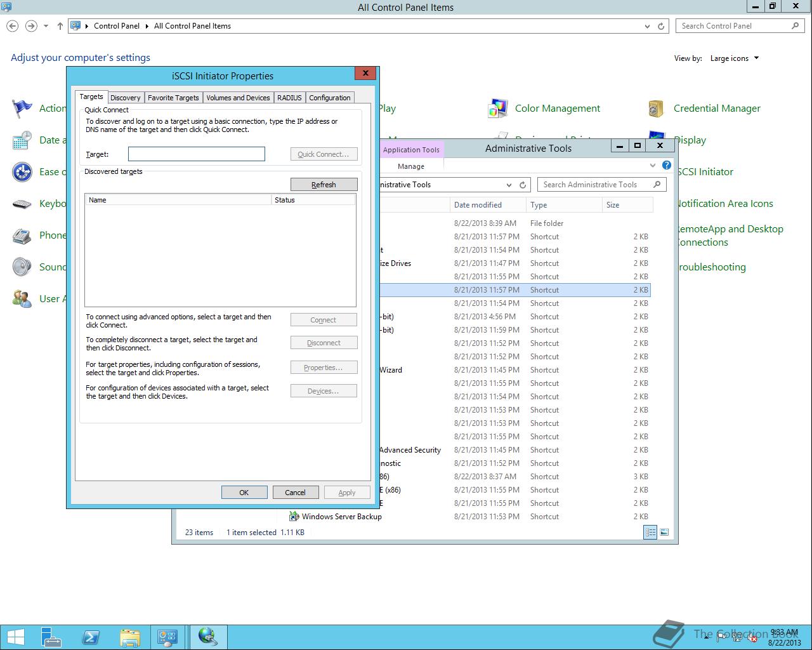The image size is (812, 650).
Task: Select the Windows Server Backup row
Action: click(x=469, y=517)
